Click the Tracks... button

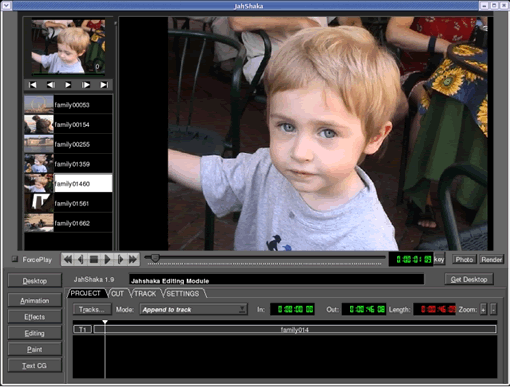(92, 309)
